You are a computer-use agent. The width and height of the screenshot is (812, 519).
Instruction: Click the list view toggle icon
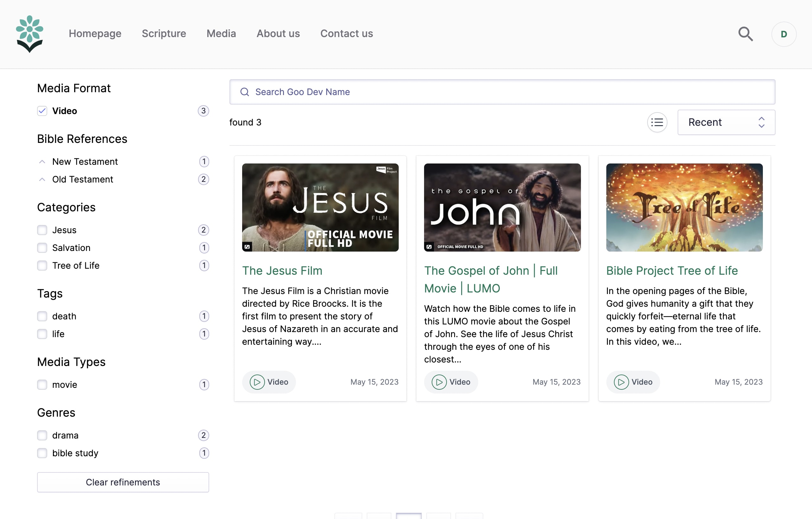658,122
